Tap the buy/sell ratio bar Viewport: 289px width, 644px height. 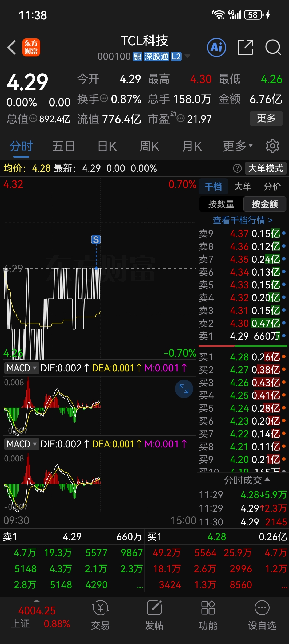[x=243, y=346]
